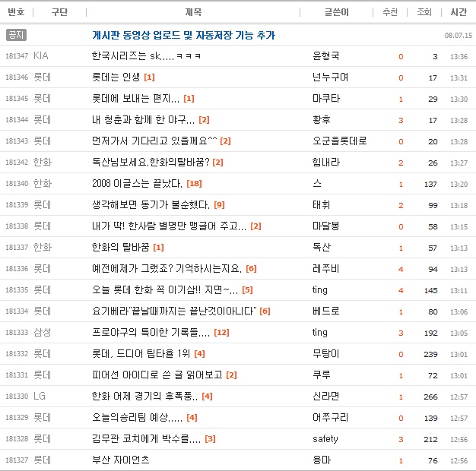Open the [9] comments of 생각해보면 동기가 불순했다

click(219, 204)
